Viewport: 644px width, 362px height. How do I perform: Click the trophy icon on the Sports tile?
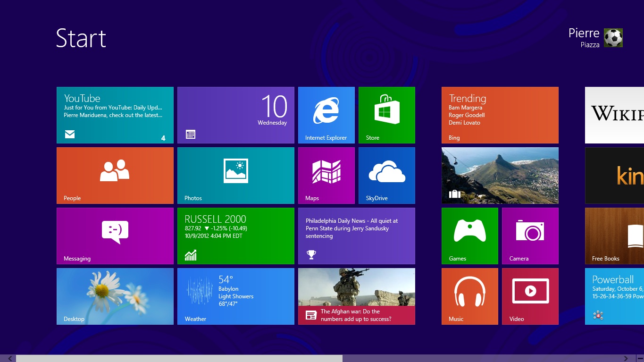311,254
